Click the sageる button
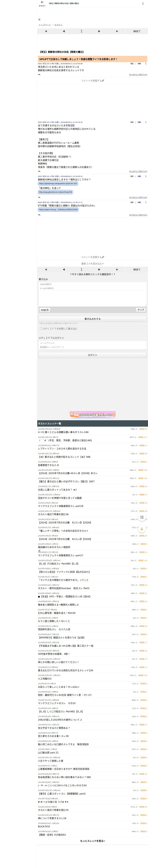 (45, 310)
